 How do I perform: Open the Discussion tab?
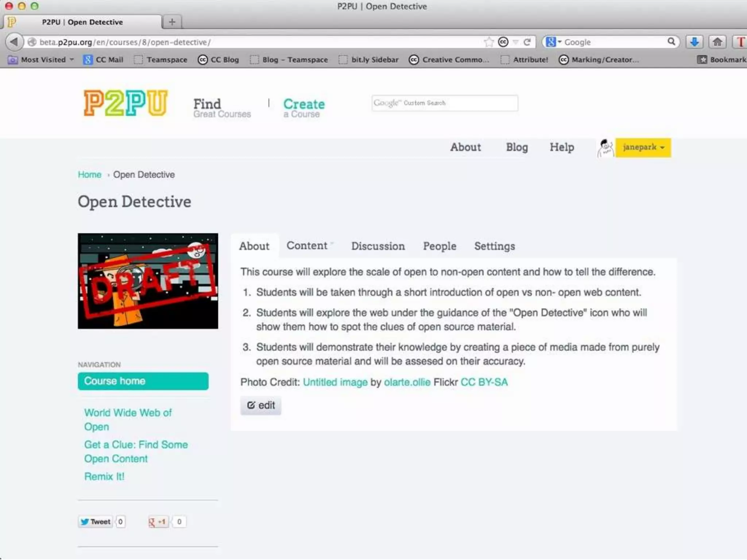[378, 246]
